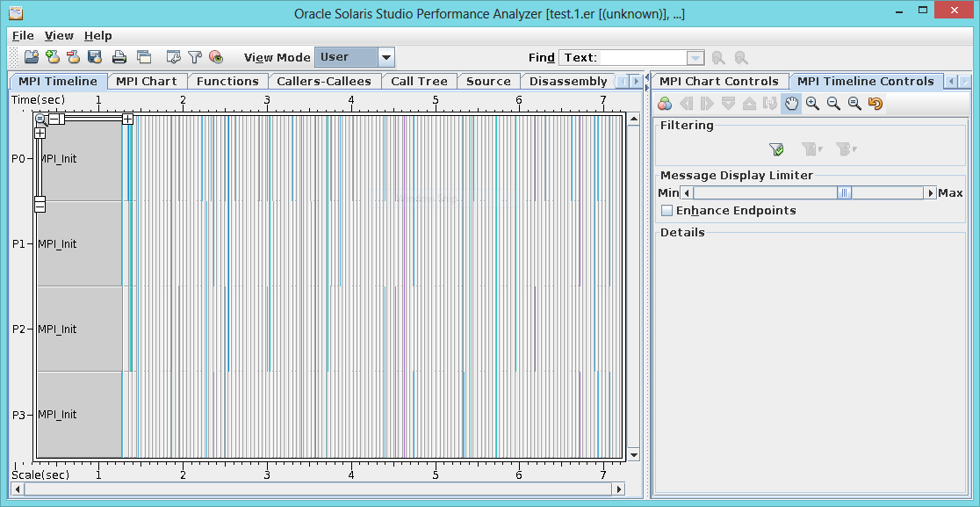Image resolution: width=980 pixels, height=507 pixels.
Task: Switch to the MPI Chart Controls tab
Action: click(718, 82)
